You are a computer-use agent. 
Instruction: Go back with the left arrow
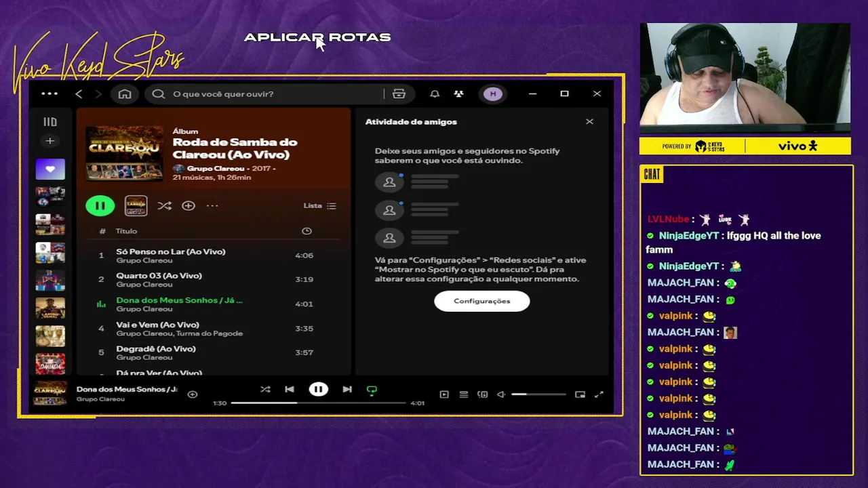(79, 94)
